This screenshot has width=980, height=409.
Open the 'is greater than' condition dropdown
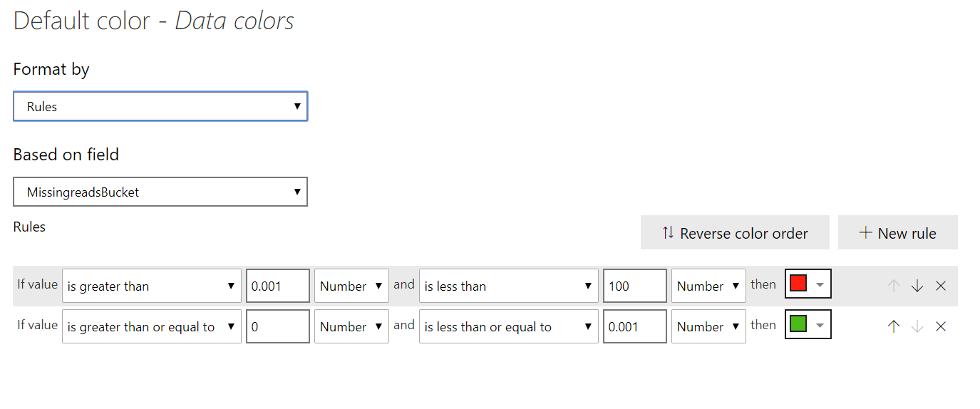tap(152, 286)
